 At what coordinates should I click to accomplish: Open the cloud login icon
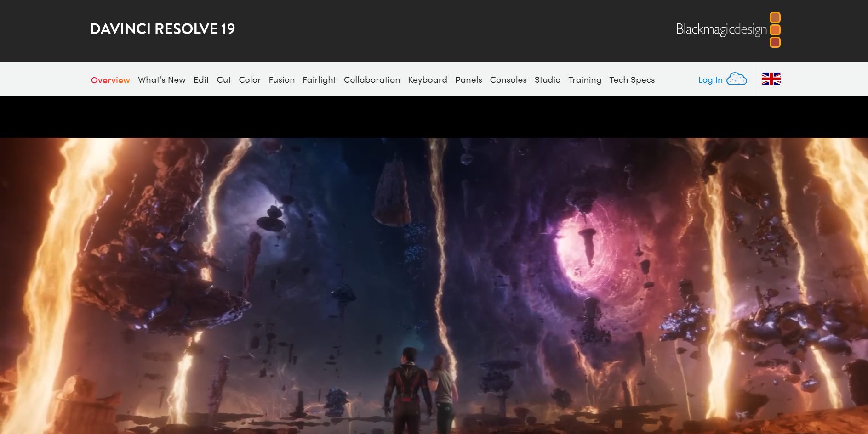pyautogui.click(x=737, y=79)
